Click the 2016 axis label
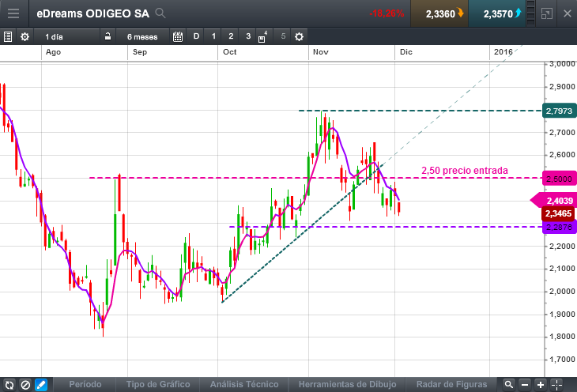The image size is (577, 392). click(503, 52)
